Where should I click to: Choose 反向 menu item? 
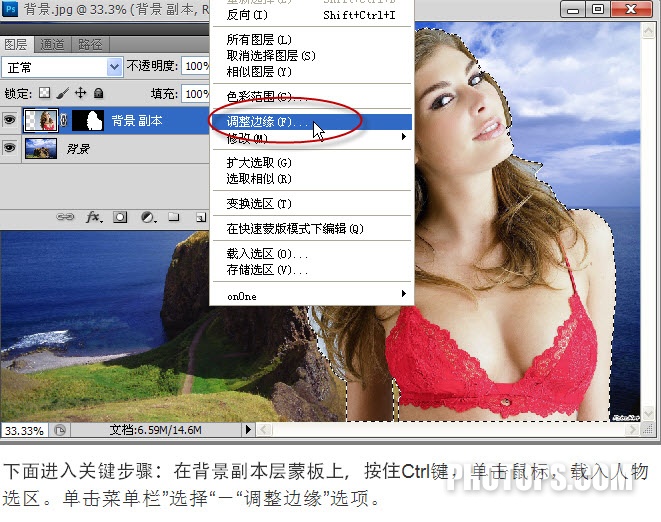tap(312, 15)
